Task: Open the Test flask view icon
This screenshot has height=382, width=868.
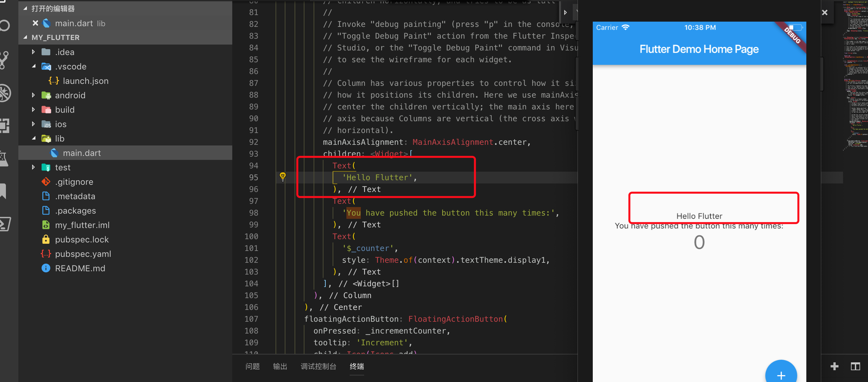Action: pos(4,158)
